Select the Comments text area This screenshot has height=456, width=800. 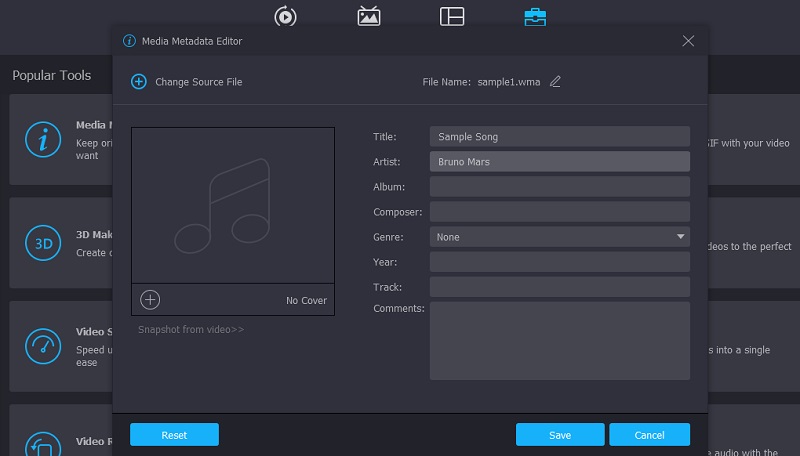(x=559, y=341)
